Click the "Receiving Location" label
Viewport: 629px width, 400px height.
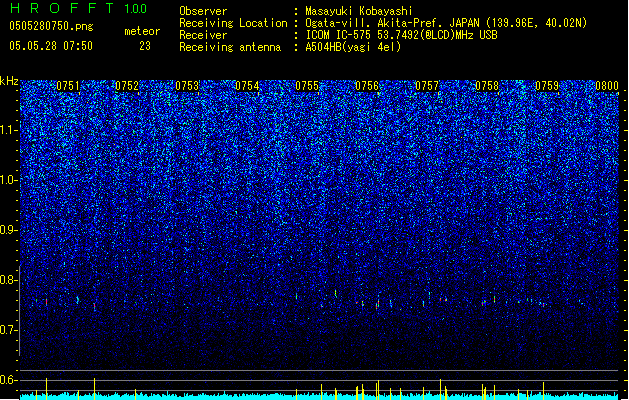pos(233,23)
